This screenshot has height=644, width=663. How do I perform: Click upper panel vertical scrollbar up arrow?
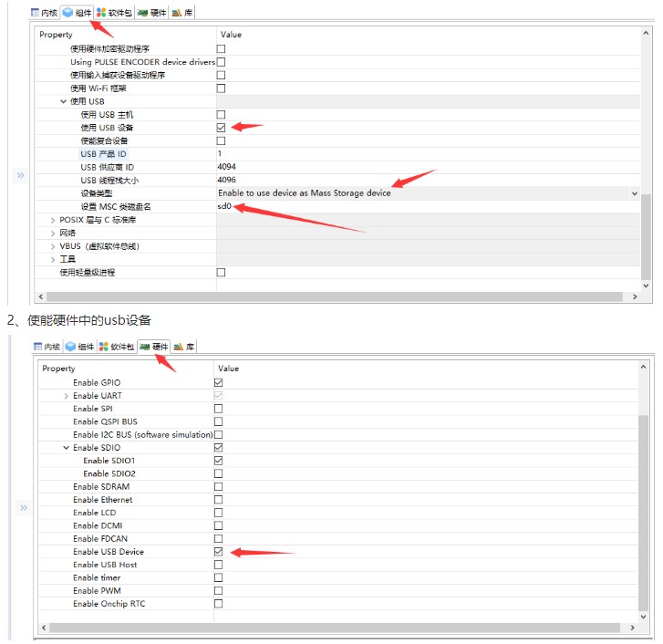pyautogui.click(x=646, y=33)
